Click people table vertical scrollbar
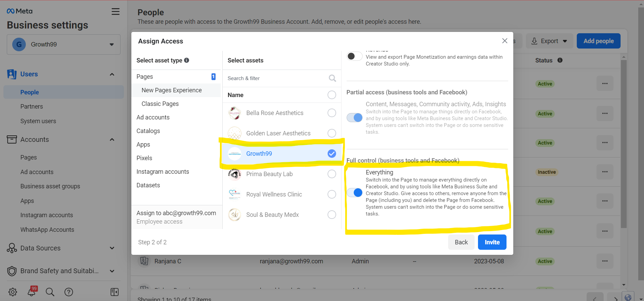Screen dimensions: 644x301 click(x=624, y=144)
